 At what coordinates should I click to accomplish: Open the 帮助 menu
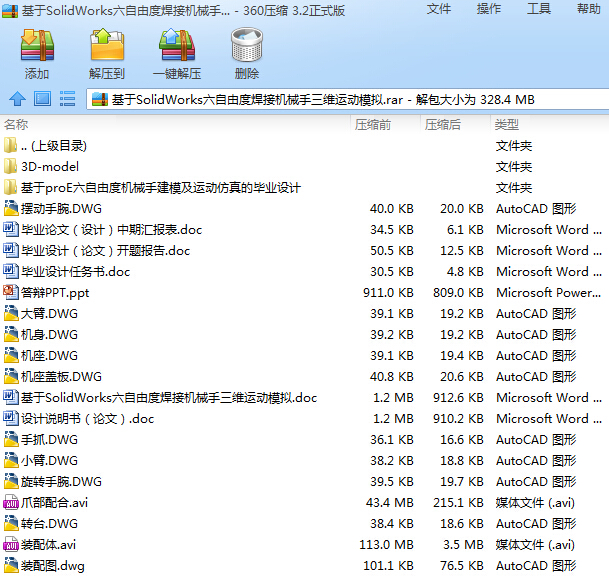point(589,9)
